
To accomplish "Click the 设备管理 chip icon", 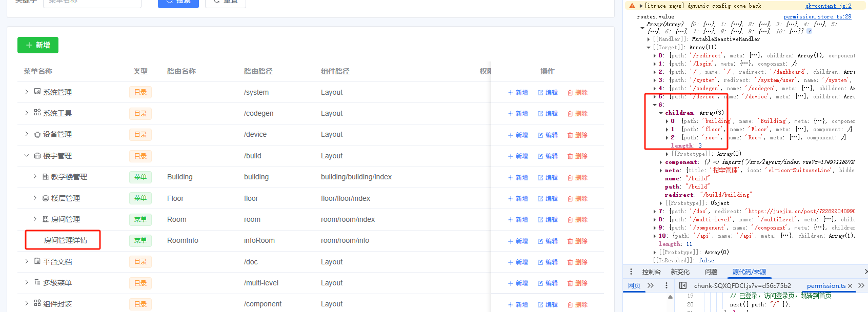I will [x=37, y=134].
